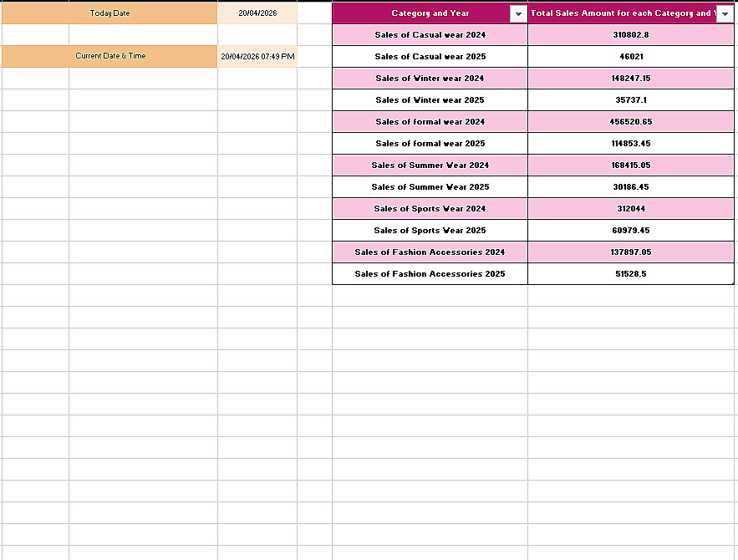Viewport: 738px width, 560px height.
Task: Select the value 312044
Action: point(631,208)
